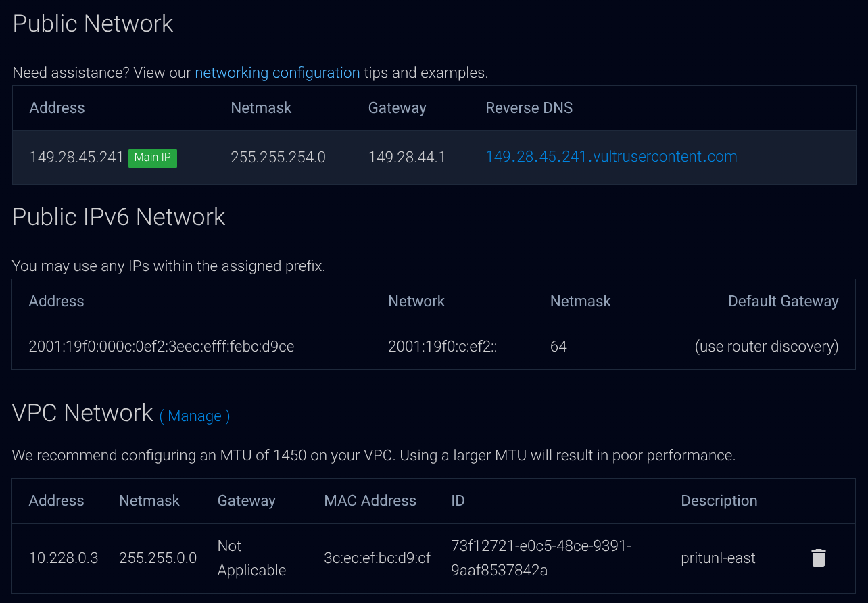The height and width of the screenshot is (603, 868).
Task: Click the VPC Network heading
Action: [x=82, y=413]
